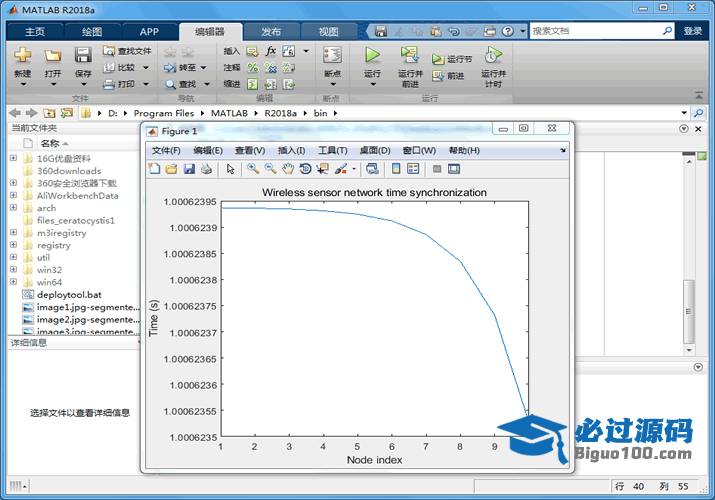Select the Rotate 3D tool in figure toolbar
Screen dimensions: 715x500
[x=305, y=169]
